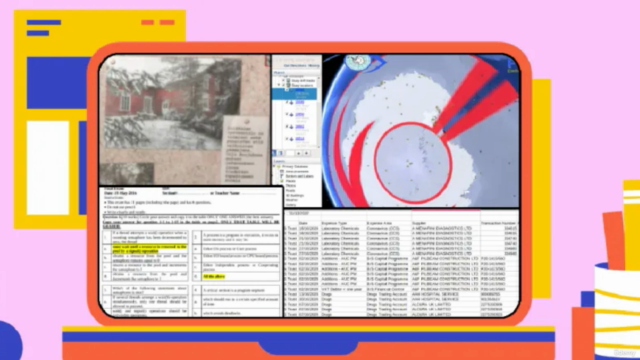Select the Borders and Labels layer

(x=300, y=176)
